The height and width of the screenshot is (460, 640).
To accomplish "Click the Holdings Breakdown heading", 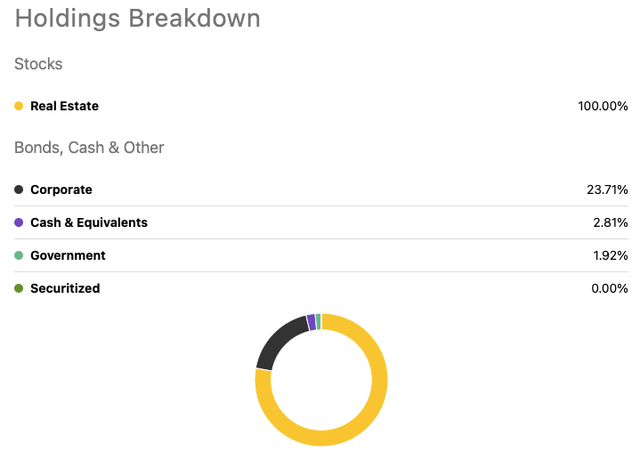I will 138,19.
